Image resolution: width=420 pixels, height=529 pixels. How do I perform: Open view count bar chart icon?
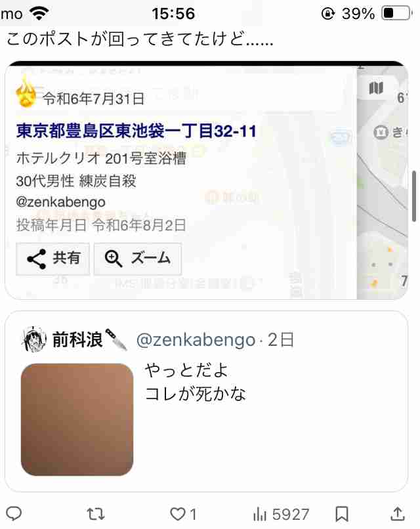pyautogui.click(x=260, y=515)
